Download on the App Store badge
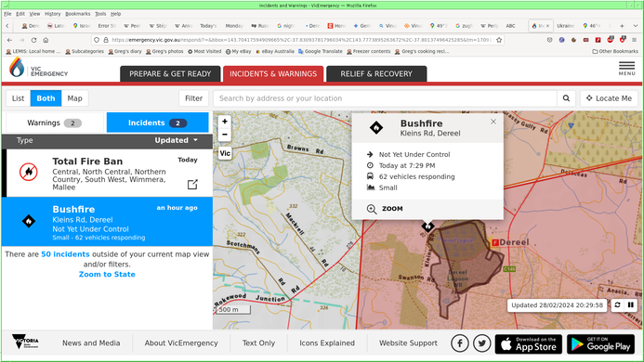The width and height of the screenshot is (644, 362). click(x=529, y=343)
